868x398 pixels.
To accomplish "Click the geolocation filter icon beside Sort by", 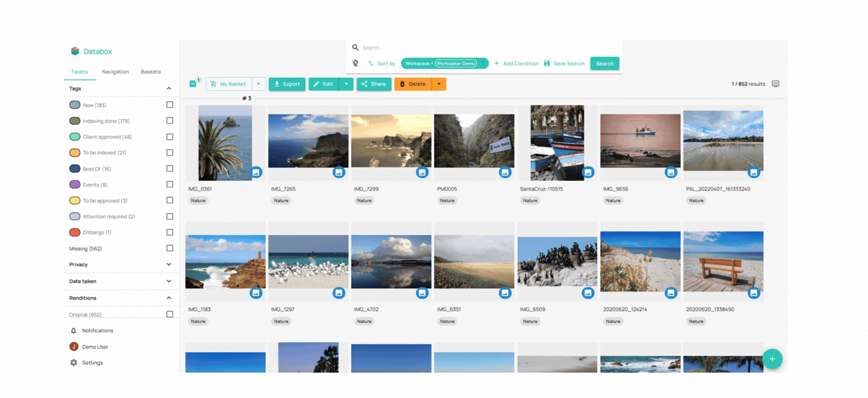I will click(x=356, y=64).
